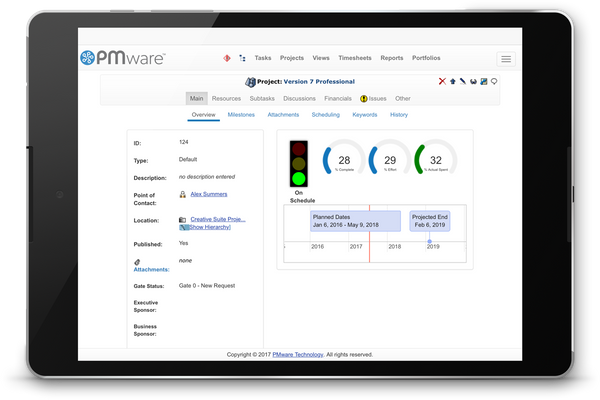600x400 pixels.
Task: Click the red diamond icon in navbar
Action: [x=227, y=58]
